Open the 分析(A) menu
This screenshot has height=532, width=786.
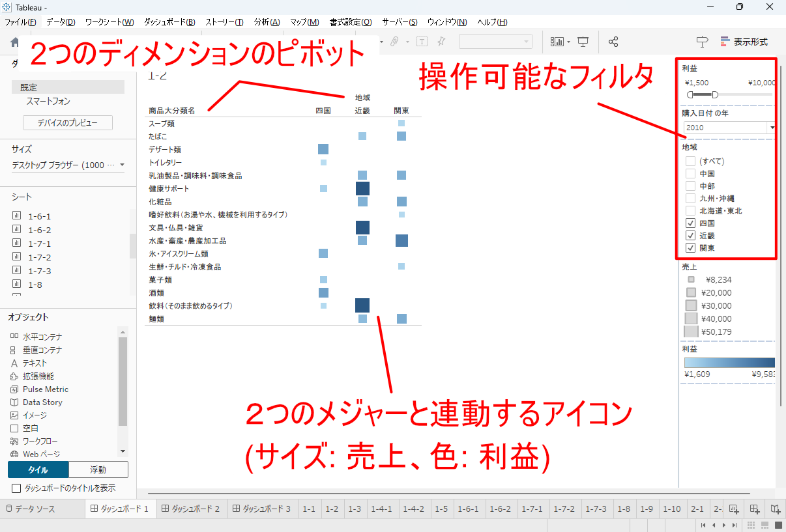tap(267, 21)
